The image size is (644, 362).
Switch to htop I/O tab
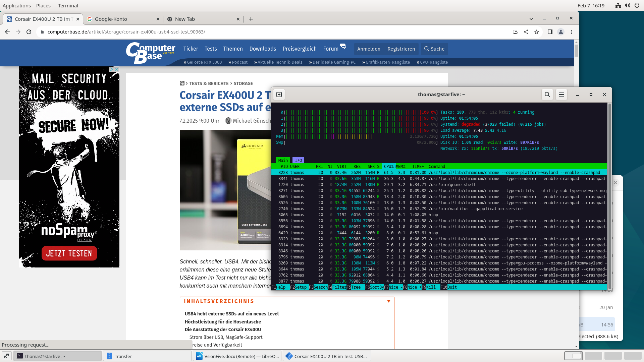coord(298,160)
